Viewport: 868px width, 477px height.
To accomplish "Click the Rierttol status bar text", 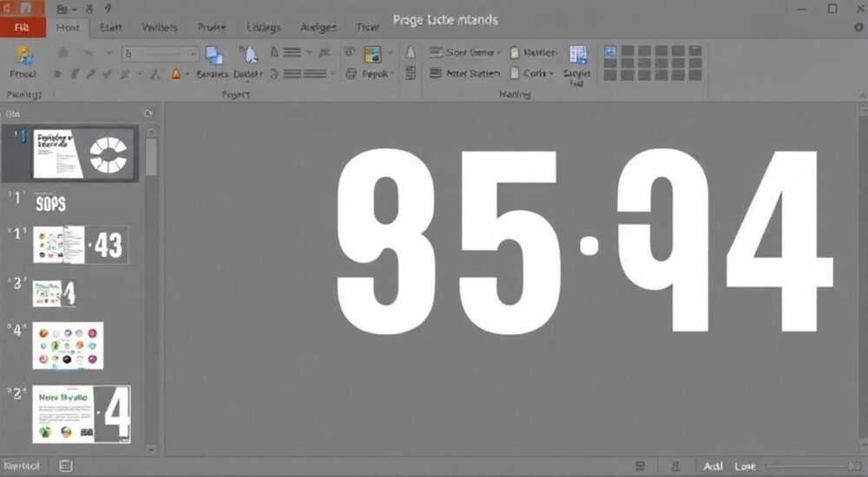I will [x=22, y=466].
